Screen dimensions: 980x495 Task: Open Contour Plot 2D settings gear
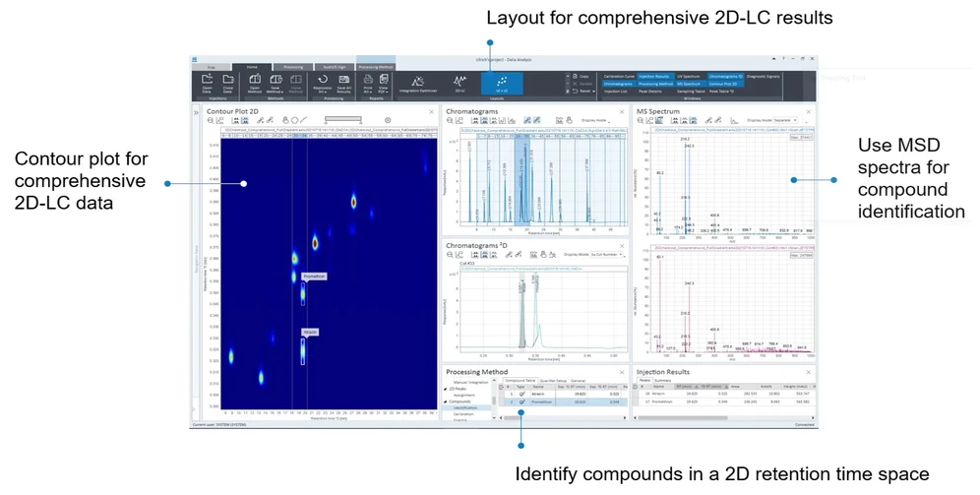388,120
